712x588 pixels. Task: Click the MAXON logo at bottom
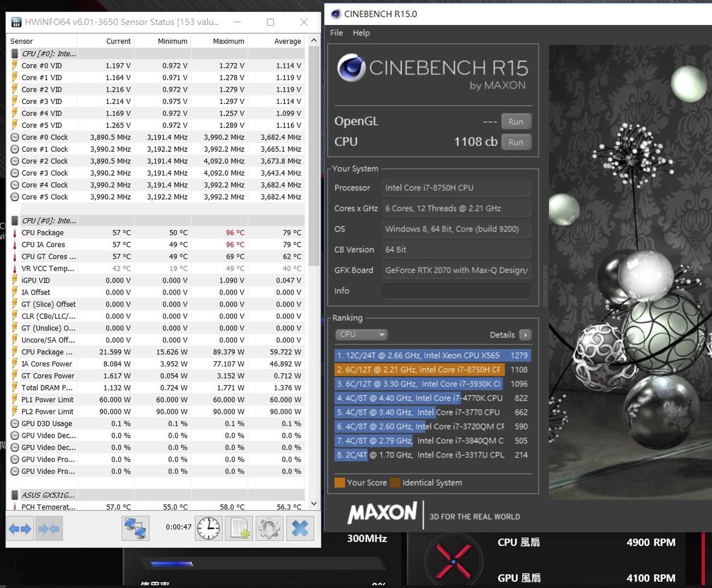coord(382,513)
